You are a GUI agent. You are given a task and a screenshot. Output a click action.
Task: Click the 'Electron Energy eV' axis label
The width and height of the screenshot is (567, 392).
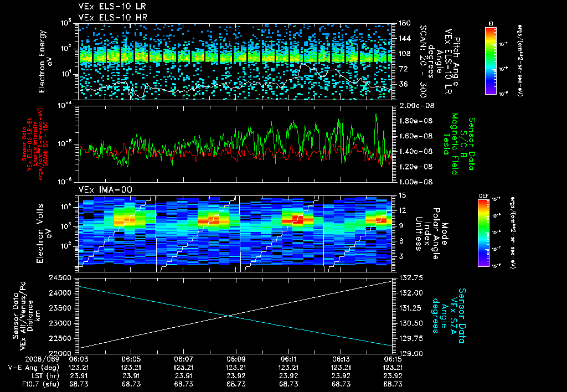coord(45,61)
